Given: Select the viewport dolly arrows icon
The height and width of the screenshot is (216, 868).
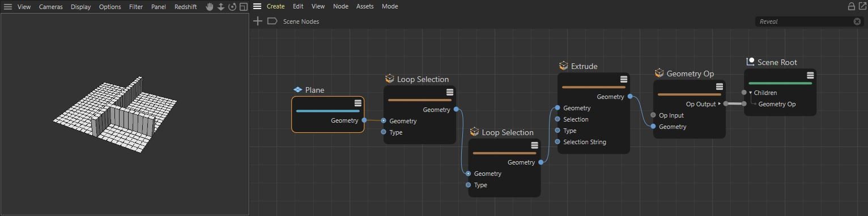Looking at the screenshot, I should point(221,7).
